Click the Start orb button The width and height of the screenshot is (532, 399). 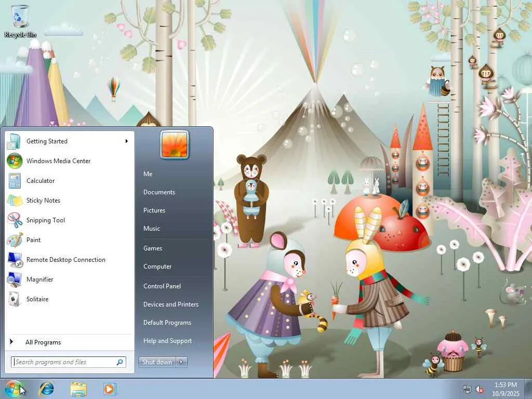point(14,389)
